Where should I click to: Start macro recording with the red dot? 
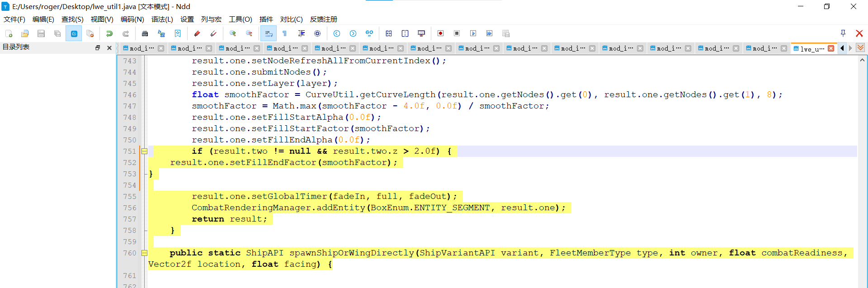(440, 33)
